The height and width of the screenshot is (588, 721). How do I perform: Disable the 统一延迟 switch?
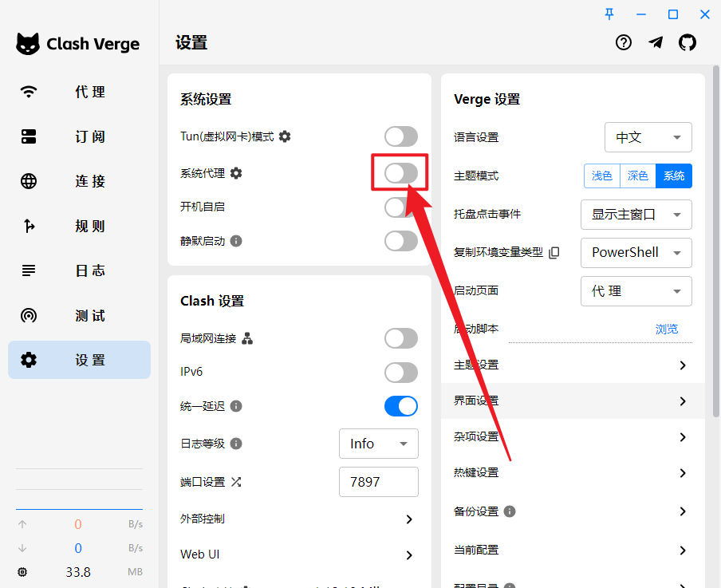point(401,406)
